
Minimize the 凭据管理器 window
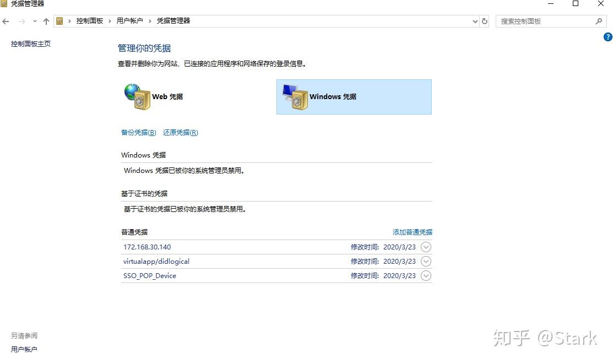pyautogui.click(x=550, y=3)
